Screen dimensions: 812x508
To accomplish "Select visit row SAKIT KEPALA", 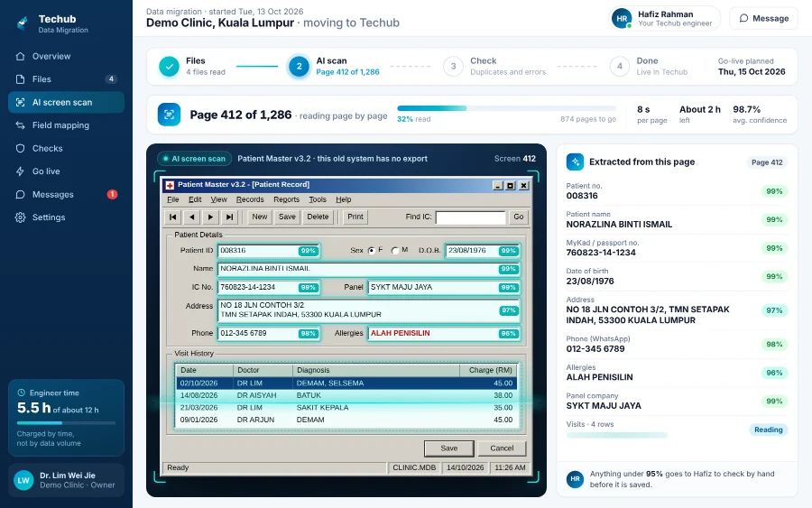I will pyautogui.click(x=346, y=408).
